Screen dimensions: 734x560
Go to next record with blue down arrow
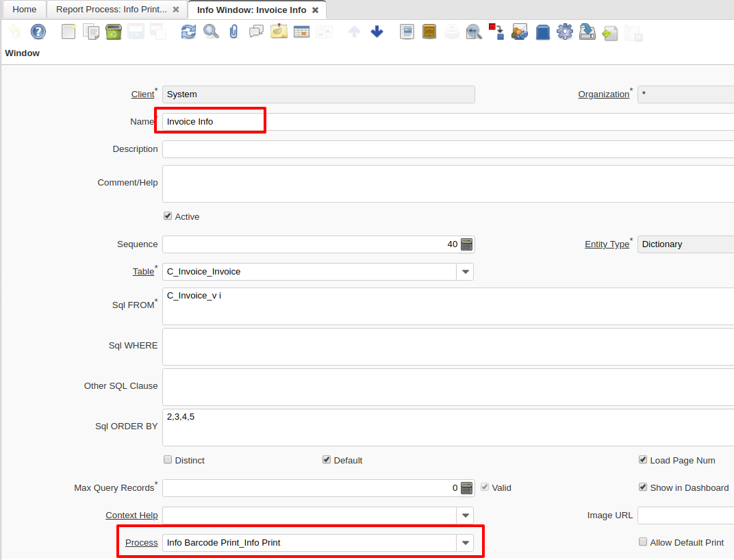[377, 31]
